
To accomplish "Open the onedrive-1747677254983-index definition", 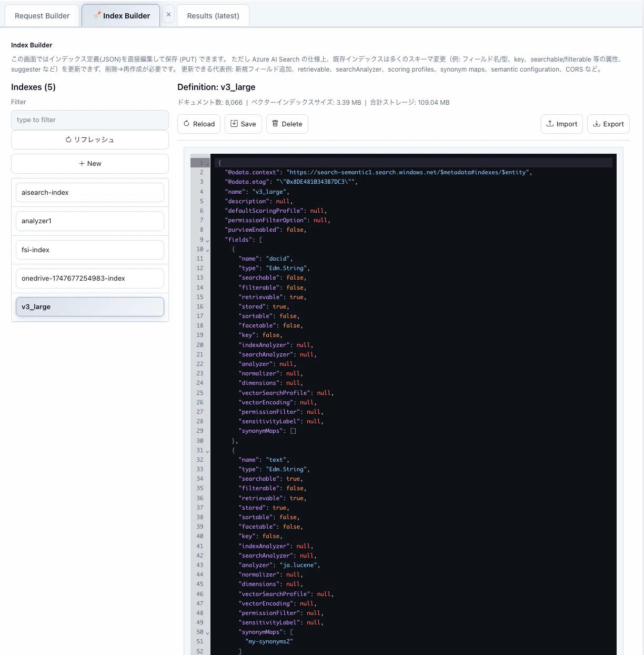I will click(90, 278).
